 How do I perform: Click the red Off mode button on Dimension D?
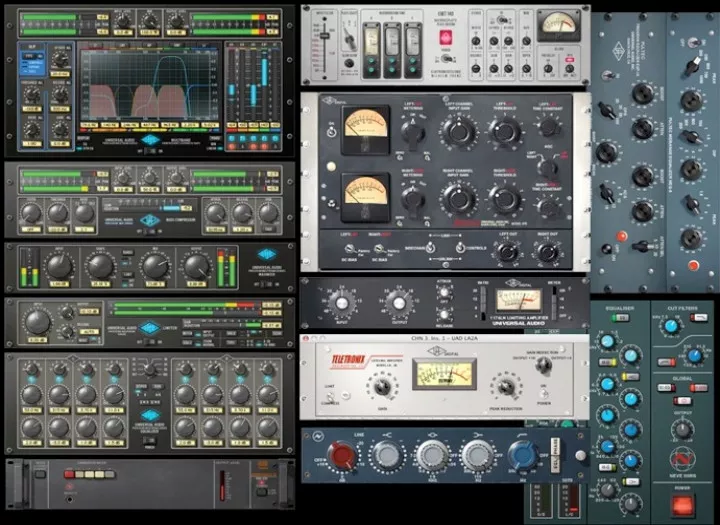coord(69,474)
